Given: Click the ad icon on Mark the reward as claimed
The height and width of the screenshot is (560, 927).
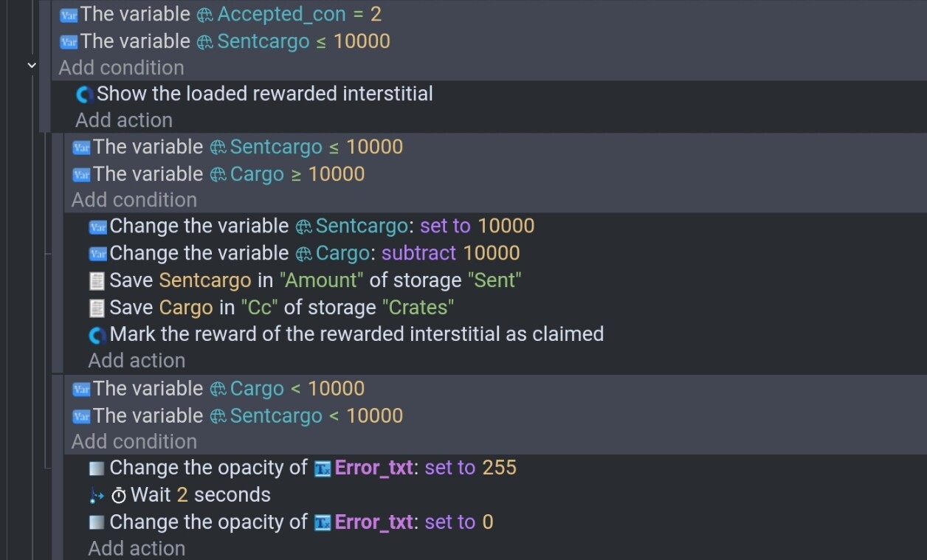Looking at the screenshot, I should (97, 335).
